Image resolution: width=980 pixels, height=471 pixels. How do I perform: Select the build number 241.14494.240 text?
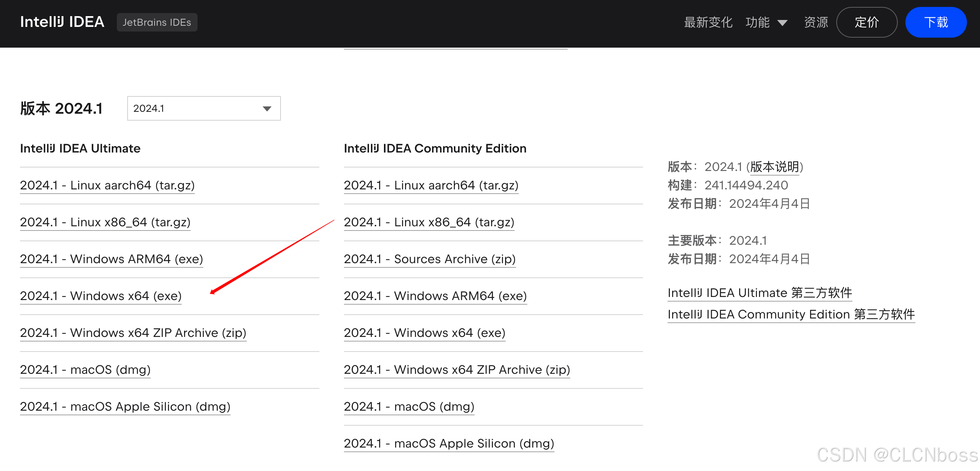[x=746, y=185]
